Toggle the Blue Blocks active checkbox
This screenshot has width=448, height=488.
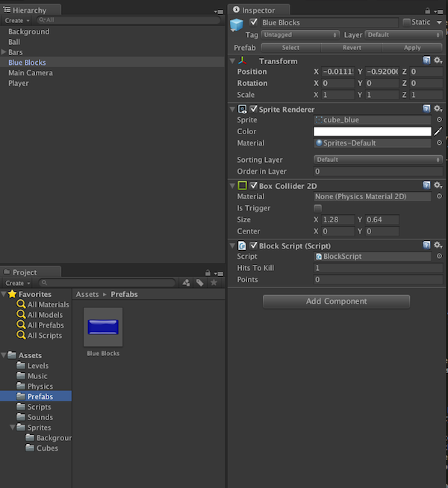click(254, 22)
